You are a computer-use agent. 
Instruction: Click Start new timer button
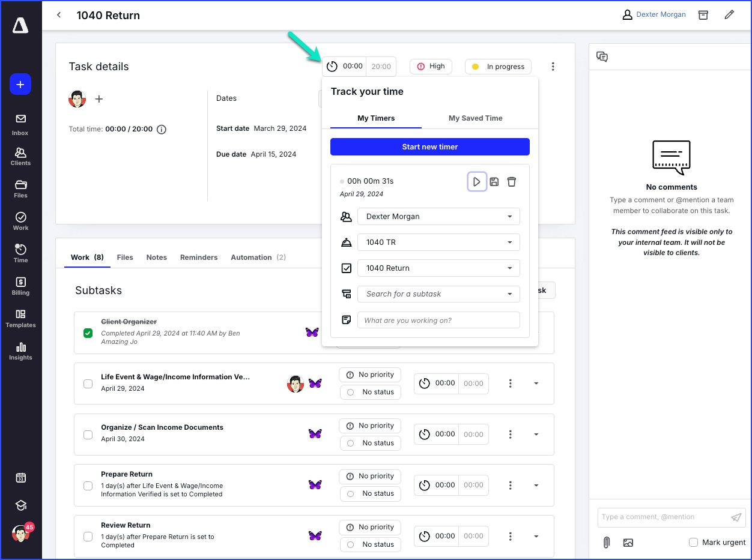pos(430,147)
